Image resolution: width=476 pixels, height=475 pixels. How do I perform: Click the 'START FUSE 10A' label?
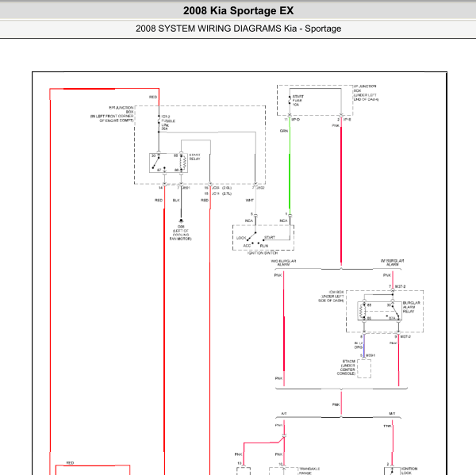click(x=297, y=101)
